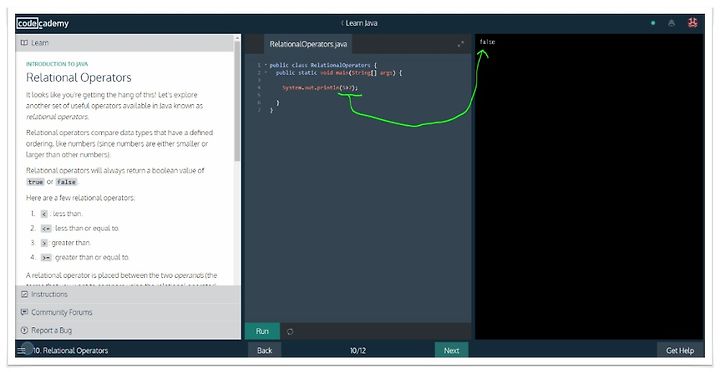Click the green status dot indicator
The width and height of the screenshot is (720, 372).
coord(653,23)
